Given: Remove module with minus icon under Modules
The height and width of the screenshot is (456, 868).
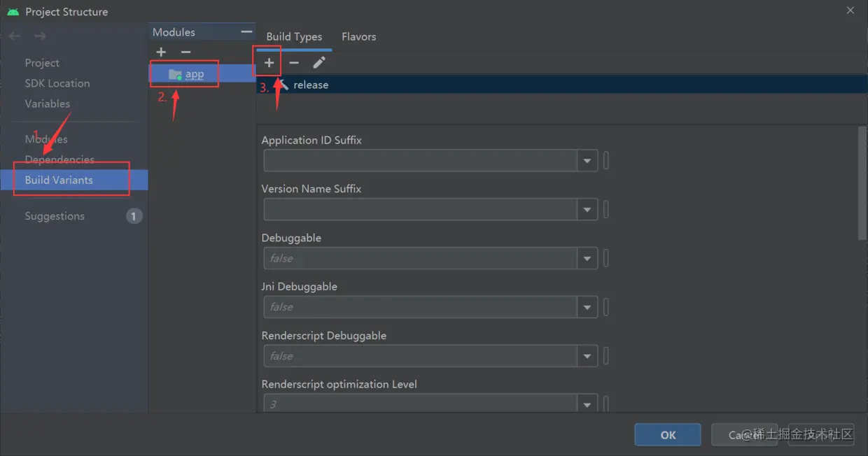Looking at the screenshot, I should click(185, 52).
